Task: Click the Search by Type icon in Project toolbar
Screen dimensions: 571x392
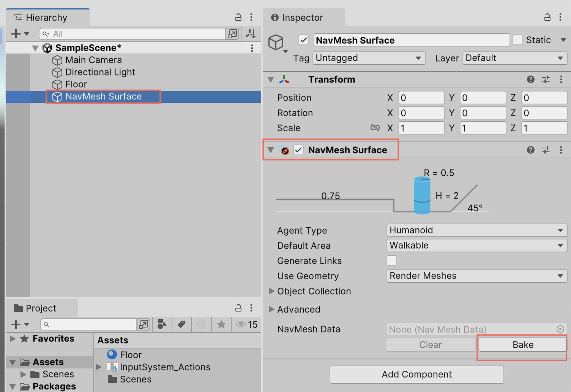Action: [x=162, y=324]
